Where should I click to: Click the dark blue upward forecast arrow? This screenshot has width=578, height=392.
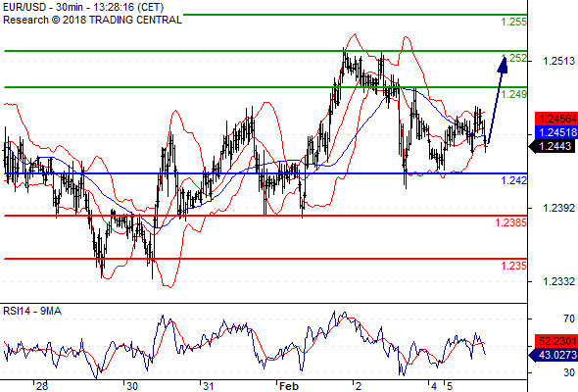coord(498,100)
